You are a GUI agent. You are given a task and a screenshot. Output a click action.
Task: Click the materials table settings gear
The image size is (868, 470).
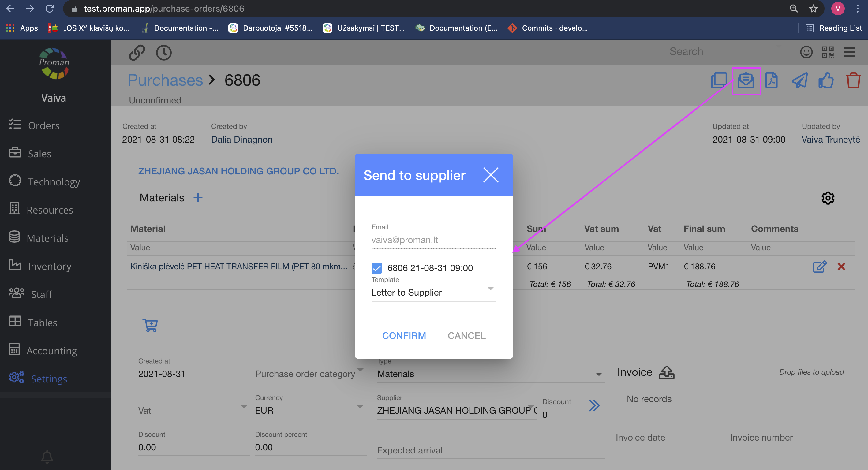click(828, 198)
